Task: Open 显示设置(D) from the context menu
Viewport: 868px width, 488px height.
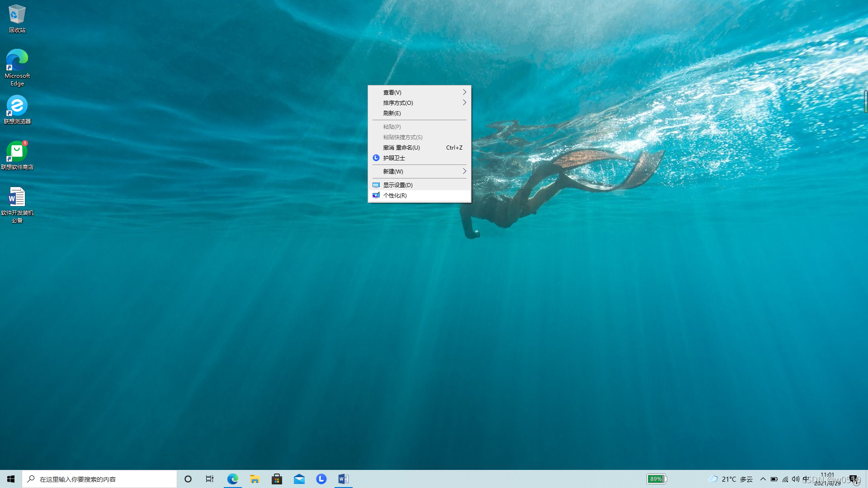Action: 398,185
